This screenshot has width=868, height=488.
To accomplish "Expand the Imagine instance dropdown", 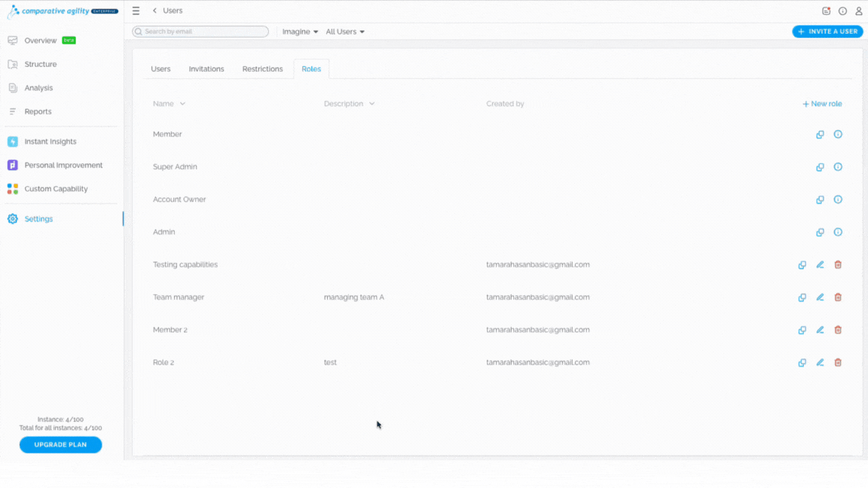I will [300, 32].
